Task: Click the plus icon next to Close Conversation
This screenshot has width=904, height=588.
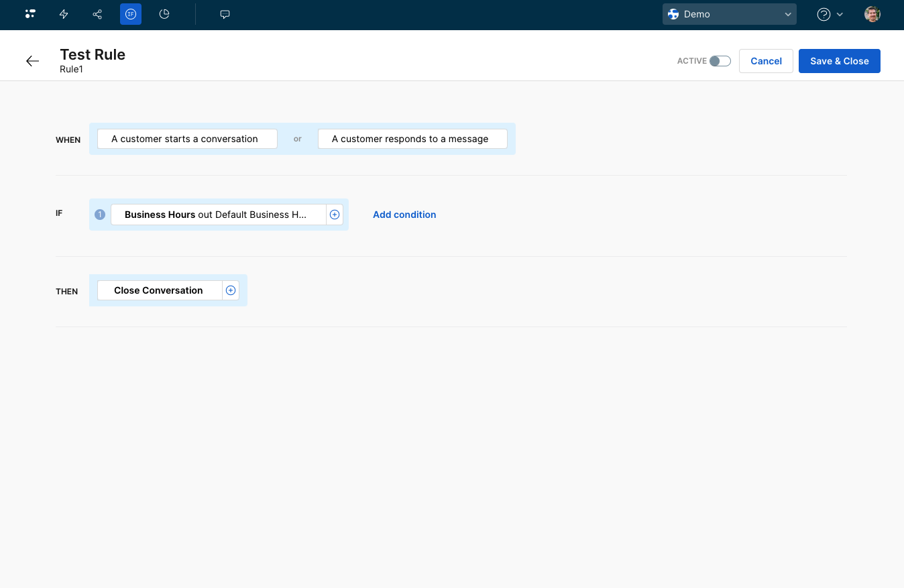Action: [x=231, y=290]
